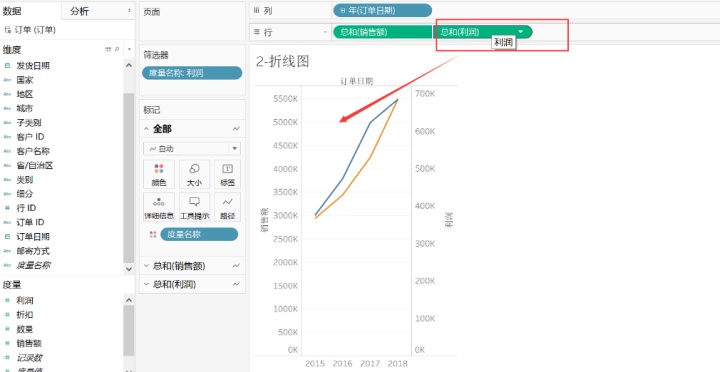Select the 行 ID dimension field

click(x=26, y=208)
